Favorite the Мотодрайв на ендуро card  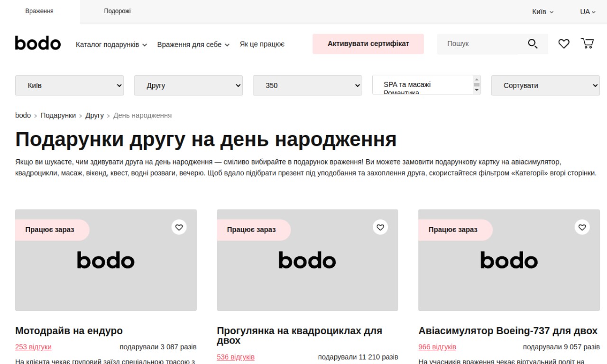[179, 227]
